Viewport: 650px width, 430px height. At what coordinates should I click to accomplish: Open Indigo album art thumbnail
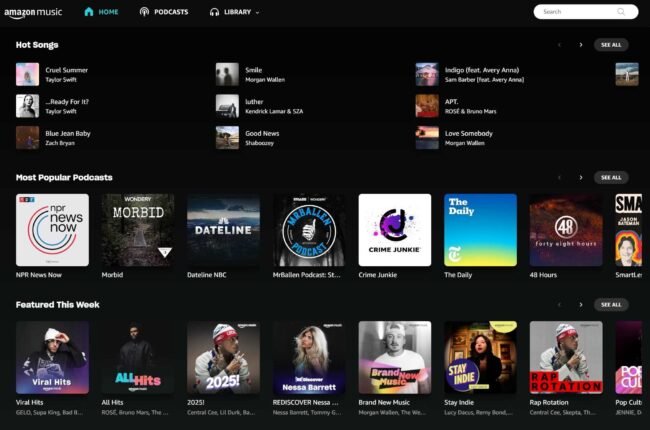[427, 74]
